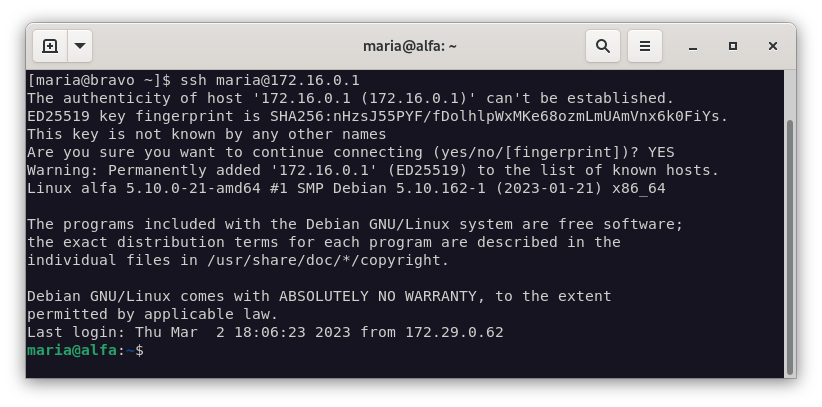Click the terminal vertical scrollbar

click(789, 240)
